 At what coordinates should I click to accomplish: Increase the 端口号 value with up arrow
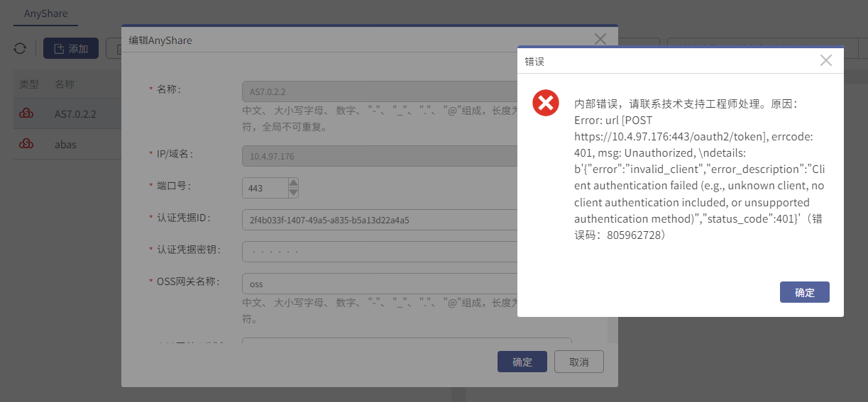(294, 183)
